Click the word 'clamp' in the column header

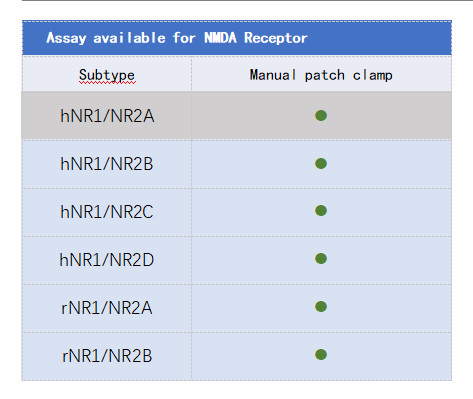373,75
